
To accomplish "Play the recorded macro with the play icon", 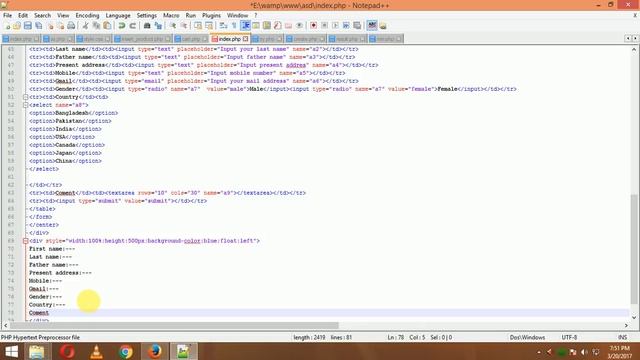I will (335, 26).
